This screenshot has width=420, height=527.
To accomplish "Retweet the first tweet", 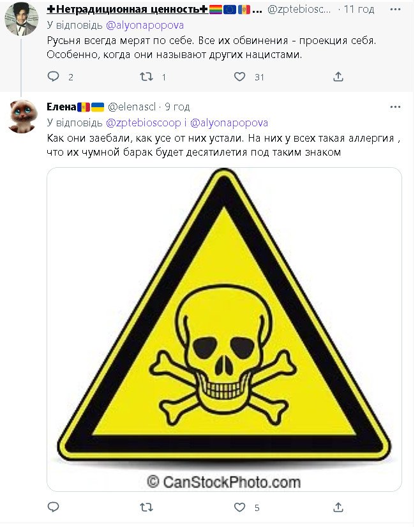I will point(146,77).
